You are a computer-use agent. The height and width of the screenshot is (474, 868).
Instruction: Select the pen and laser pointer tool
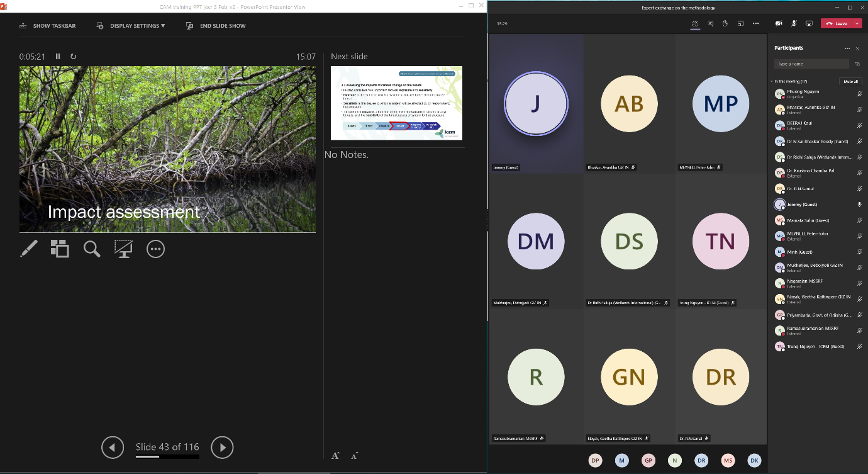(29, 249)
